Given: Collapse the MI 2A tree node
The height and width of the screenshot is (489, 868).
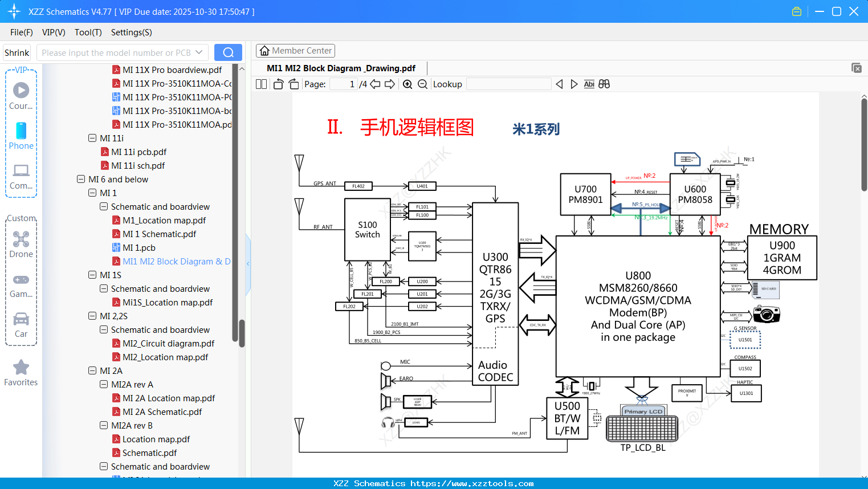Looking at the screenshot, I should click(92, 370).
